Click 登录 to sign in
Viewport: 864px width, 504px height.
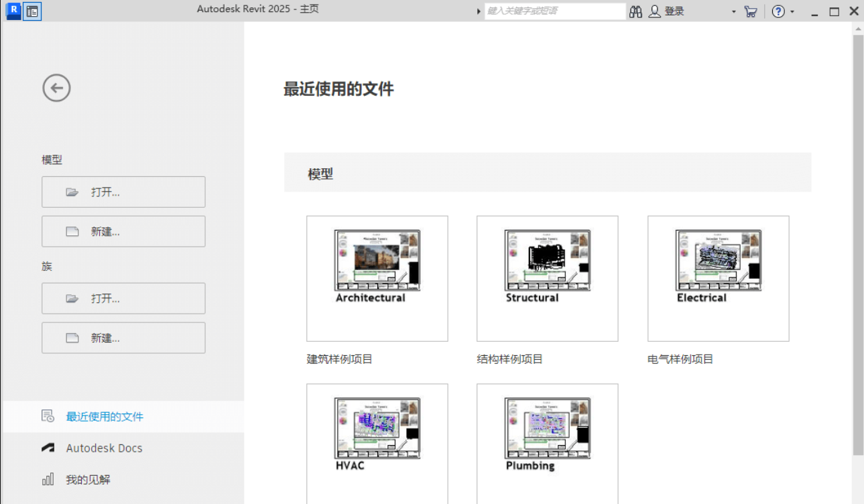coord(674,11)
